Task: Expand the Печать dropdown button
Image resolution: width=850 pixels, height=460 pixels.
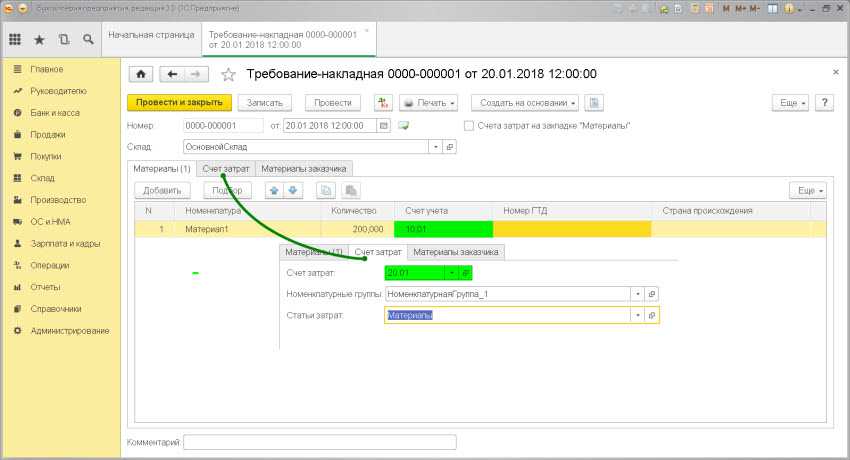Action: [428, 103]
